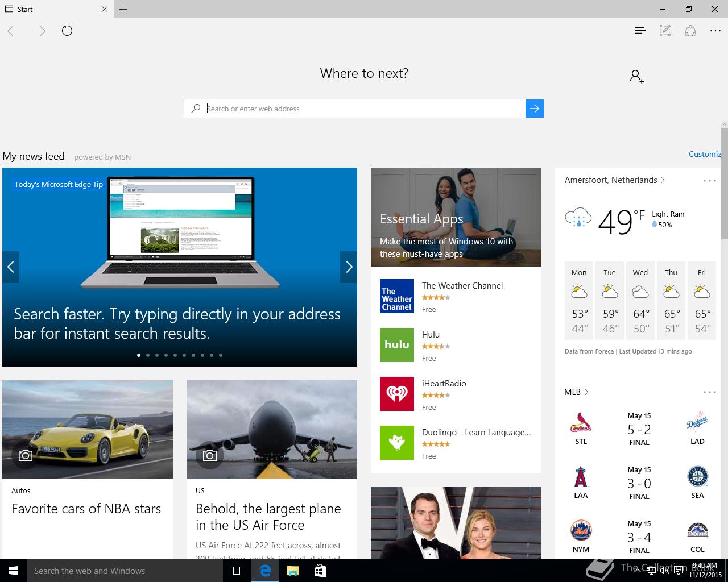Open MLB card options menu
Screen dimensions: 728x582
click(709, 392)
